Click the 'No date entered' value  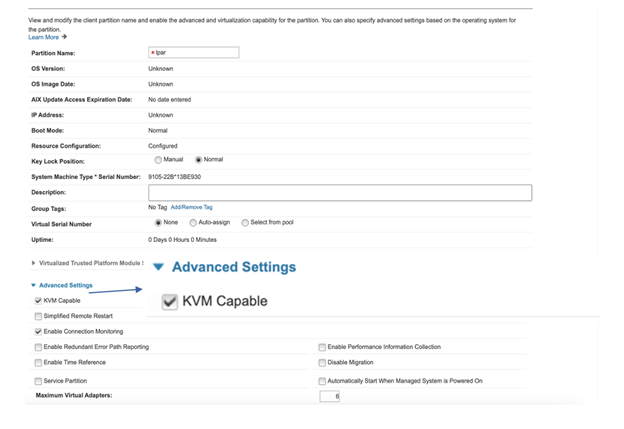tap(170, 99)
